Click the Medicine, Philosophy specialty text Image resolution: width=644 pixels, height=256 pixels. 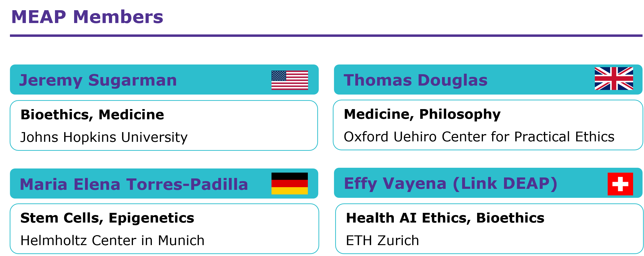tap(422, 114)
